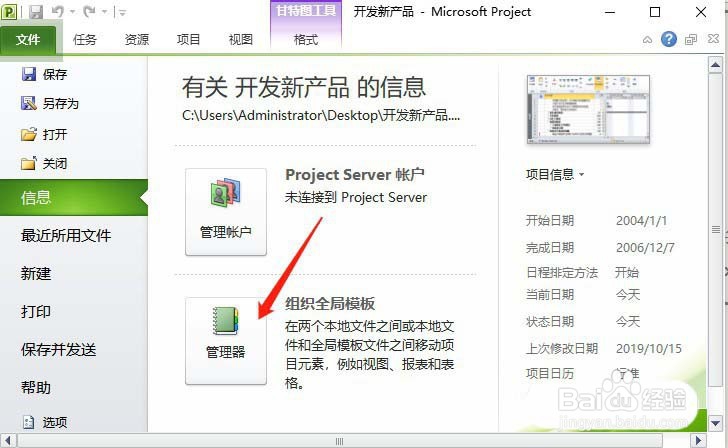The height and width of the screenshot is (448, 728).
Task: Click the 当前日期 value 今天
Action: [x=628, y=295]
